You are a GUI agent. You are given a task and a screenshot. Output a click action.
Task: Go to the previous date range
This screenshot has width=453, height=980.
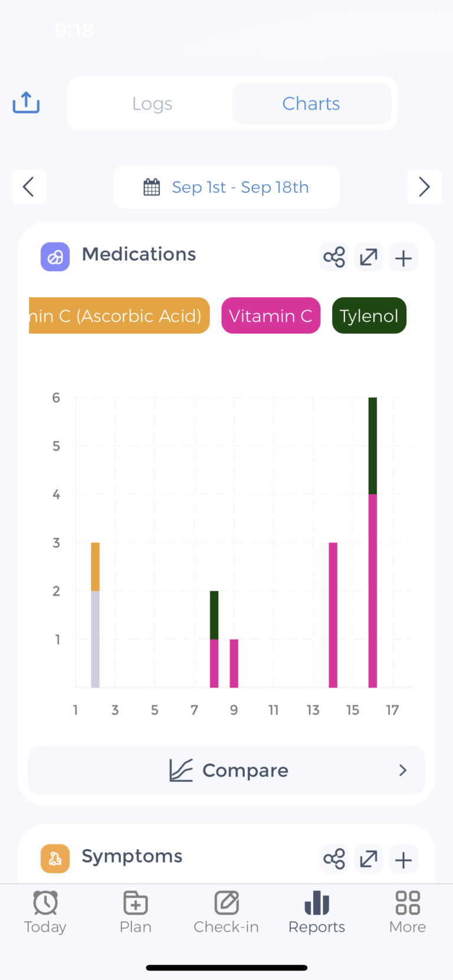coord(28,187)
